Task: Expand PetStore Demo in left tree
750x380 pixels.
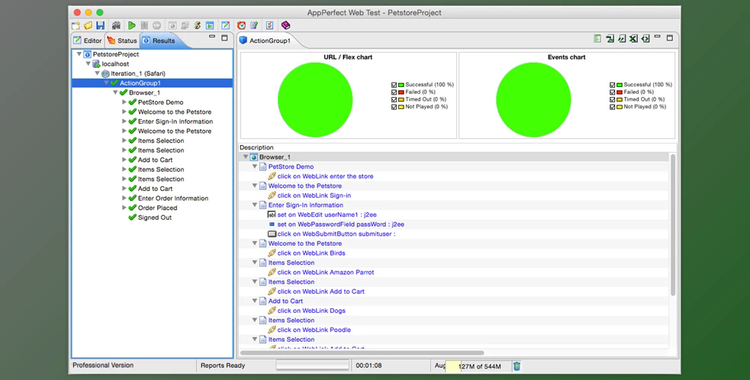Action: point(124,102)
